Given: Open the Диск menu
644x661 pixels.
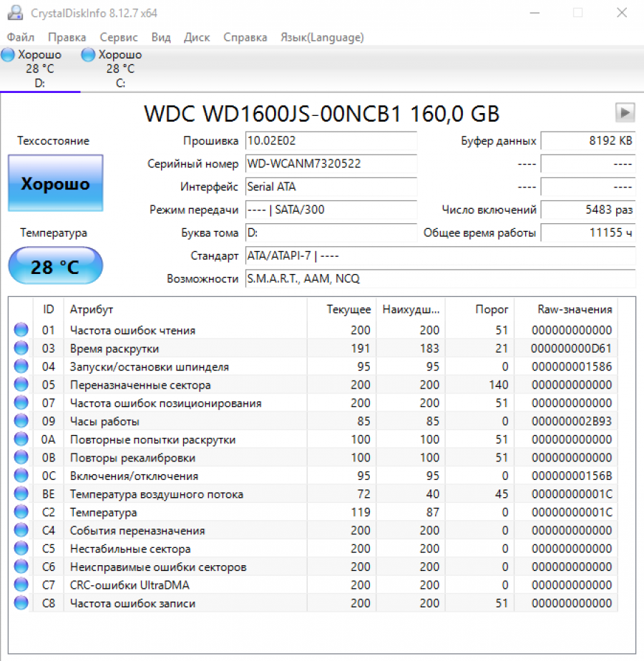Looking at the screenshot, I should tap(197, 37).
